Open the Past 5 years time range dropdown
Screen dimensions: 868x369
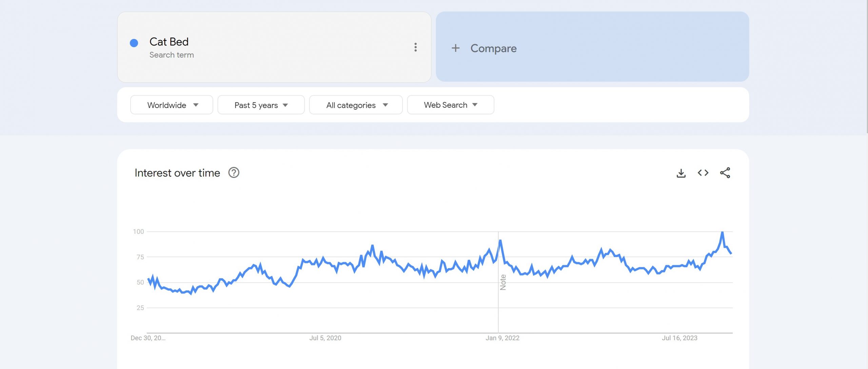[261, 105]
